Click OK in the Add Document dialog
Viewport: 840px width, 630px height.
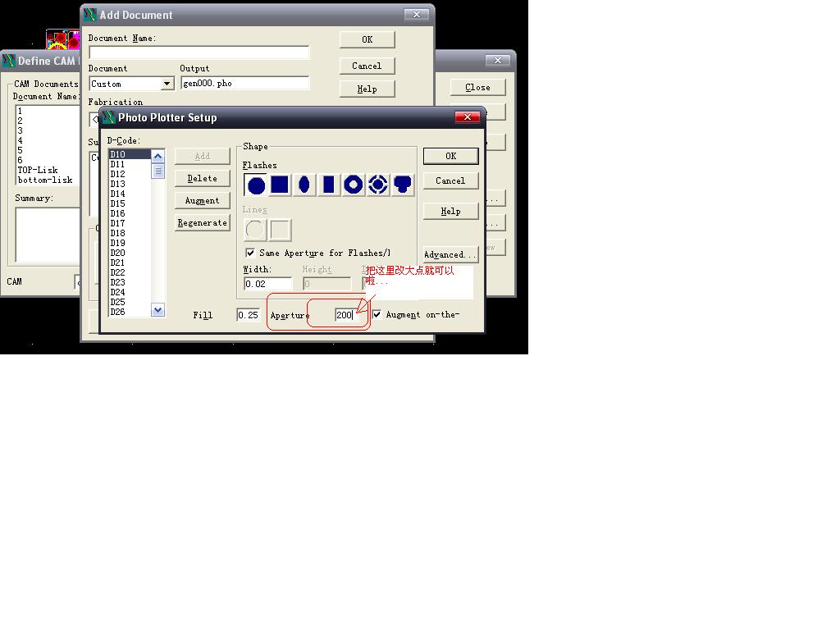point(367,39)
